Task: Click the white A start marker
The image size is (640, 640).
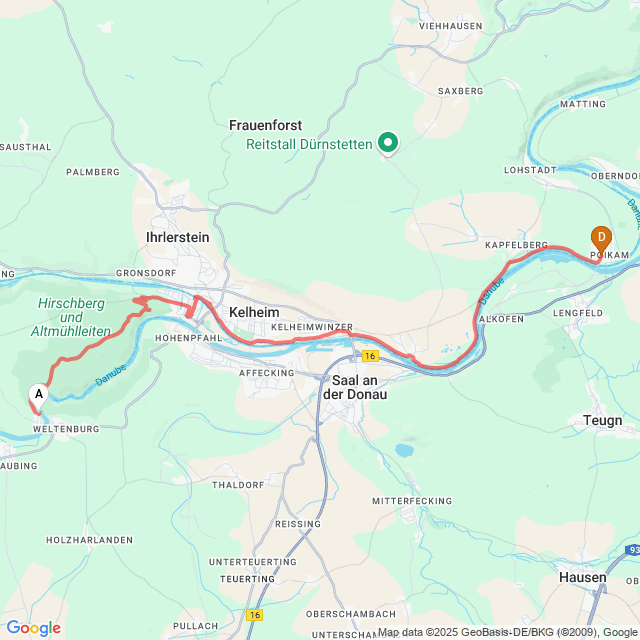Action: click(x=38, y=396)
